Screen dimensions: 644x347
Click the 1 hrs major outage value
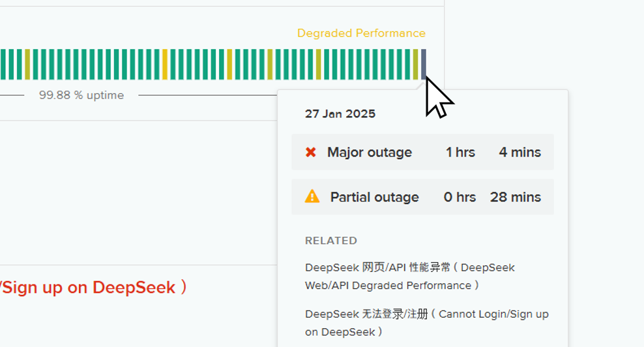click(x=460, y=152)
